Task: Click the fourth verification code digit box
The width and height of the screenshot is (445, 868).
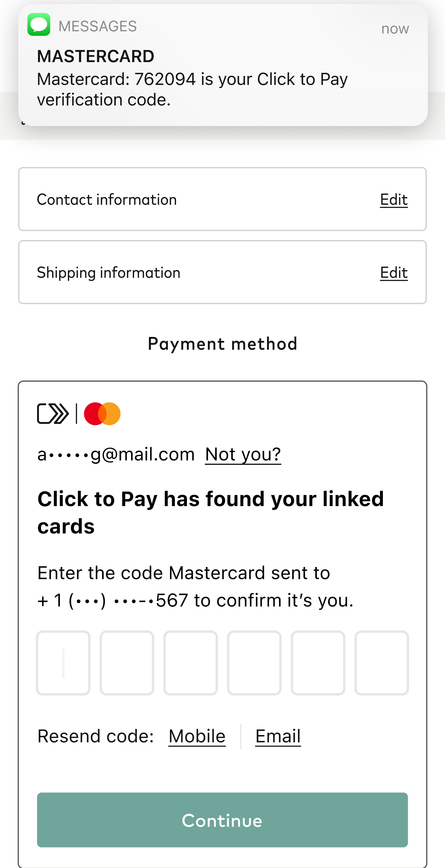Action: click(254, 663)
